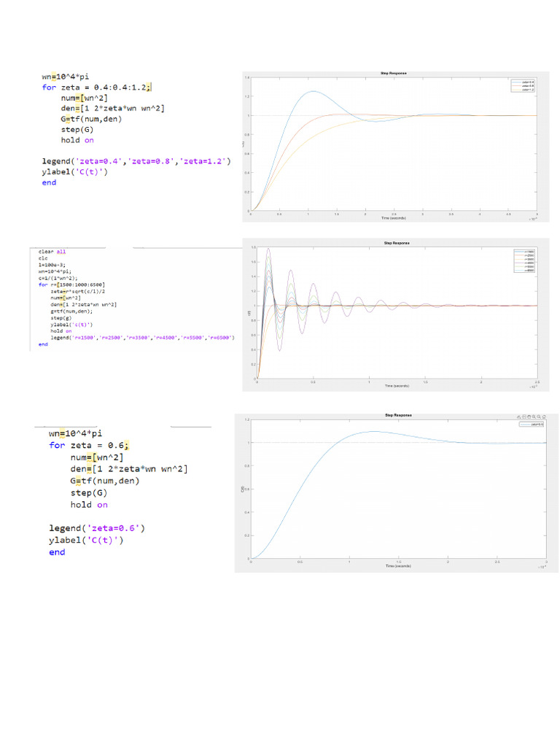Restore view with the home icon on bottom plot

click(x=544, y=415)
